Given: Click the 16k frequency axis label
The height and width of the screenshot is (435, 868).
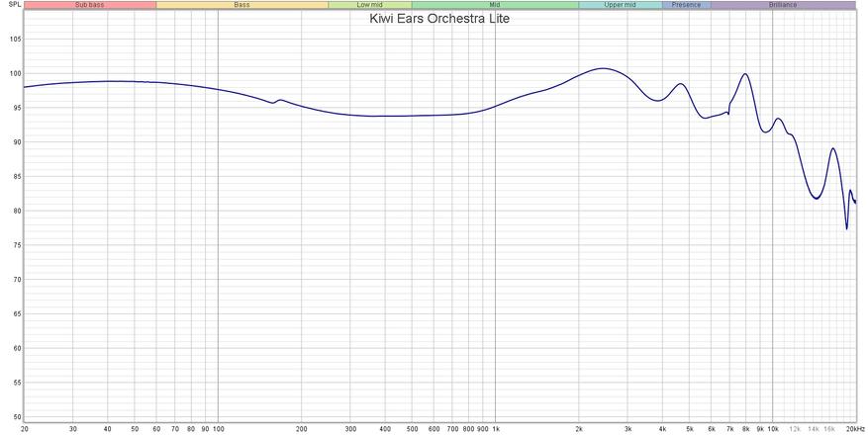Looking at the screenshot, I should (829, 429).
